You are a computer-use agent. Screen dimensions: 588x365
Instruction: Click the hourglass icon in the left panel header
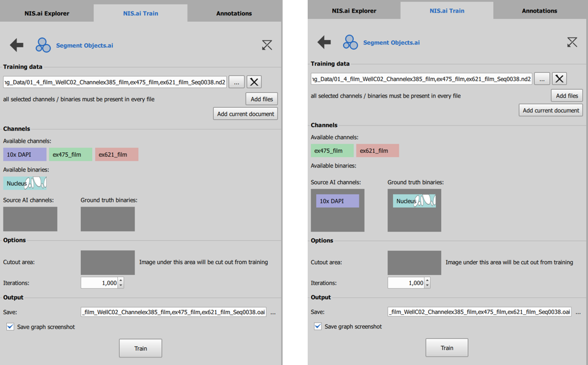pos(267,45)
